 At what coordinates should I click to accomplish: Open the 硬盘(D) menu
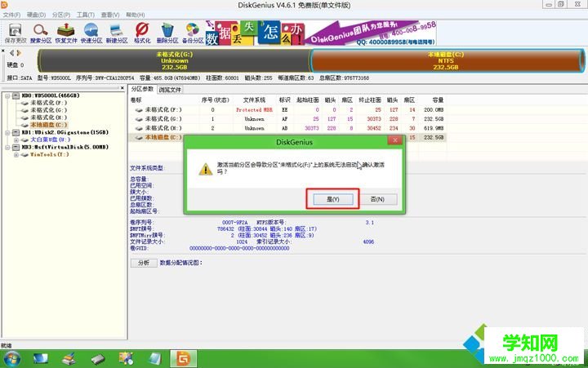(37, 15)
